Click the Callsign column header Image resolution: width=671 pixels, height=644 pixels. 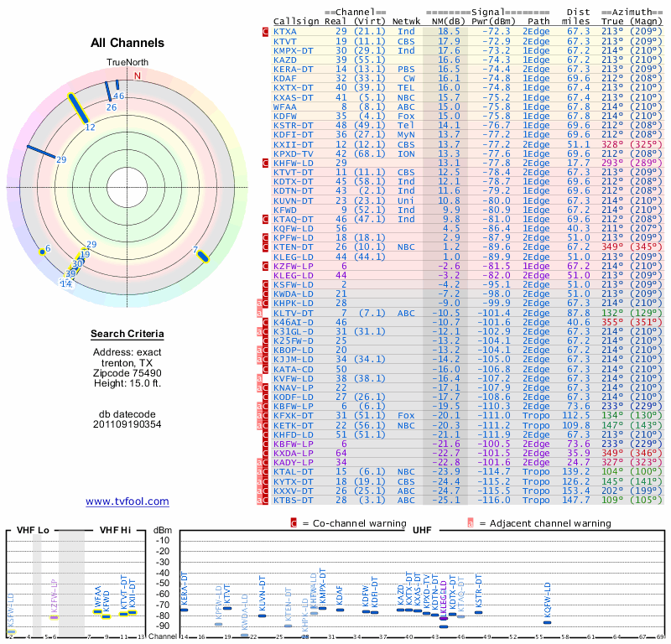click(297, 22)
